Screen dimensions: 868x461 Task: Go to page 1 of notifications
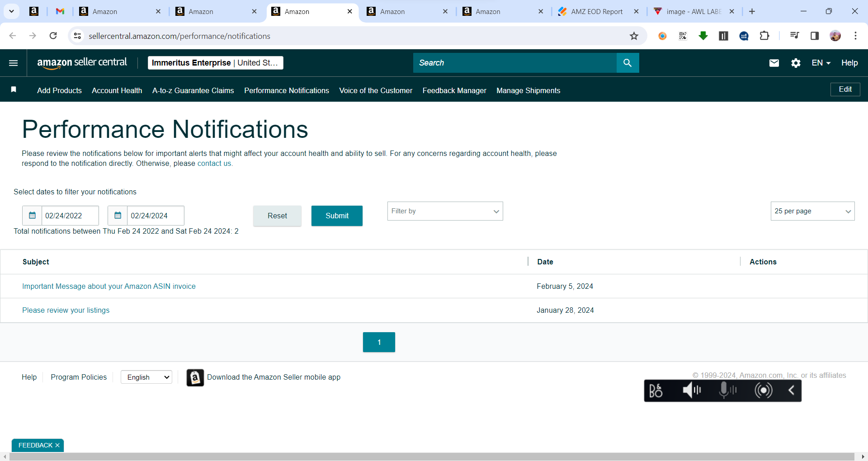pos(379,342)
